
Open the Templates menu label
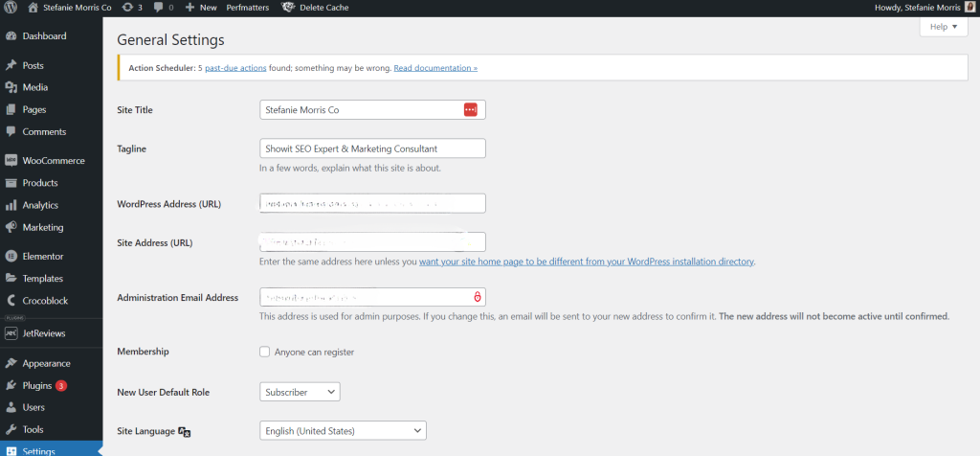point(42,279)
